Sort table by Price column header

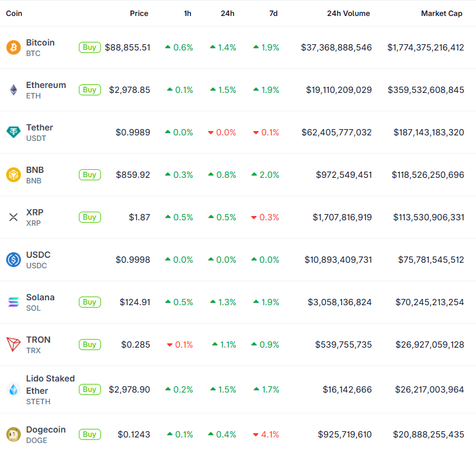(x=139, y=14)
